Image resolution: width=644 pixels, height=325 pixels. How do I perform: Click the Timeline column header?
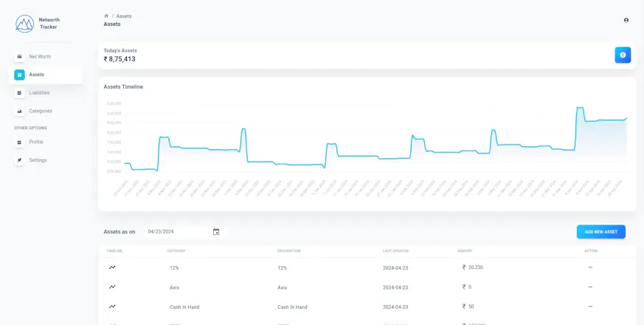[x=114, y=251]
